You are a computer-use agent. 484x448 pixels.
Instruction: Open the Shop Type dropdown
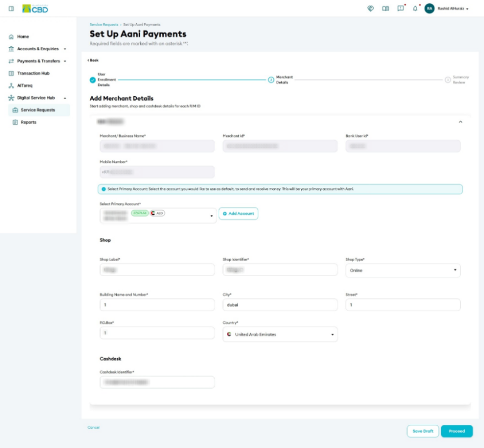403,270
